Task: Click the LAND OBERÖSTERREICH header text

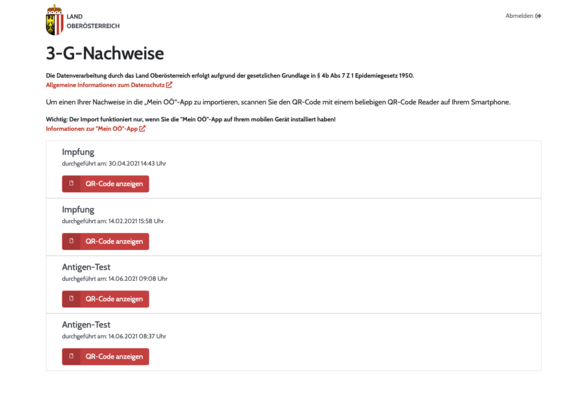Action: tap(93, 21)
